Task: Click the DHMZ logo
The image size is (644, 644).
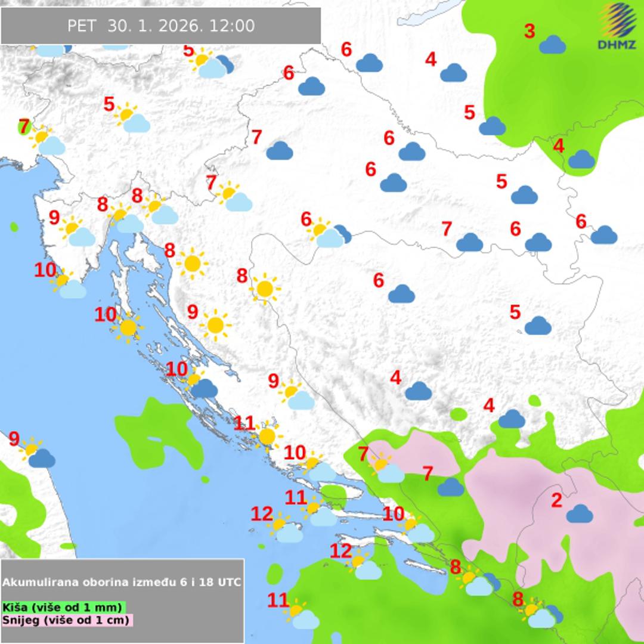Action: point(617,27)
